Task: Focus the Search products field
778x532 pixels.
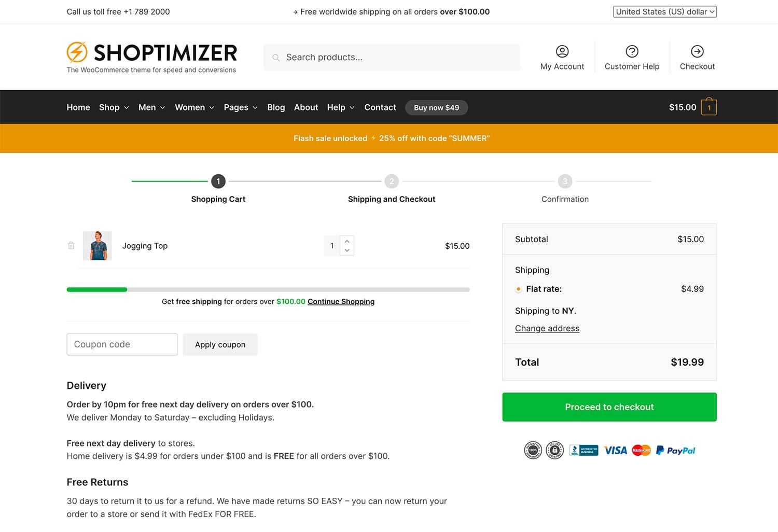Action: point(392,58)
